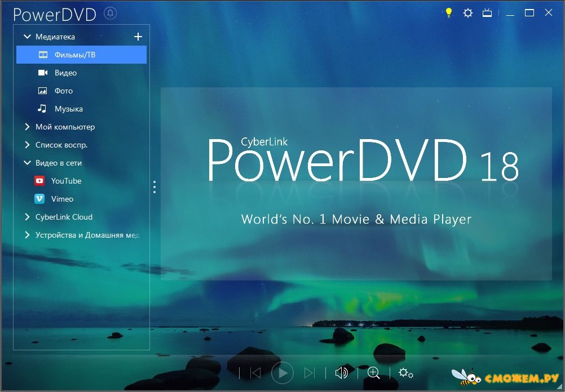Skip to next track button
Image resolution: width=565 pixels, height=392 pixels.
tap(309, 373)
